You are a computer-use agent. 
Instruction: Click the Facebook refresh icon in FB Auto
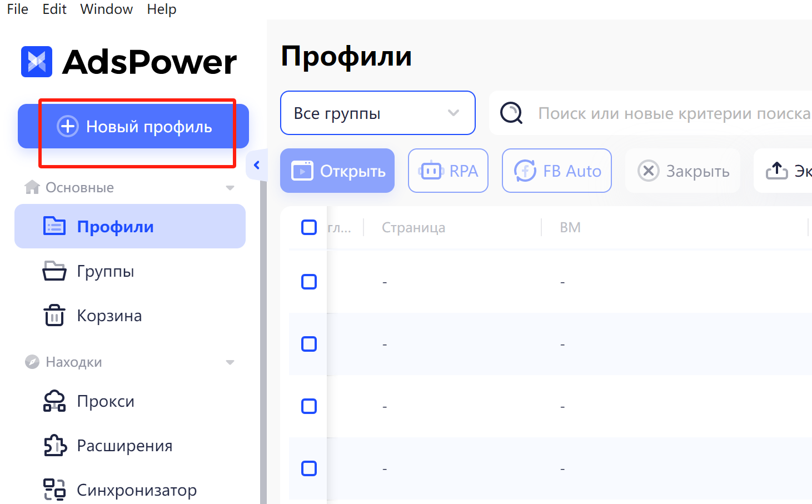pos(525,171)
